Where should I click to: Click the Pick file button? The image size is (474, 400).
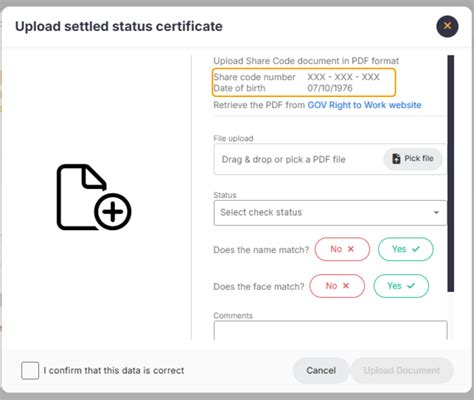413,159
